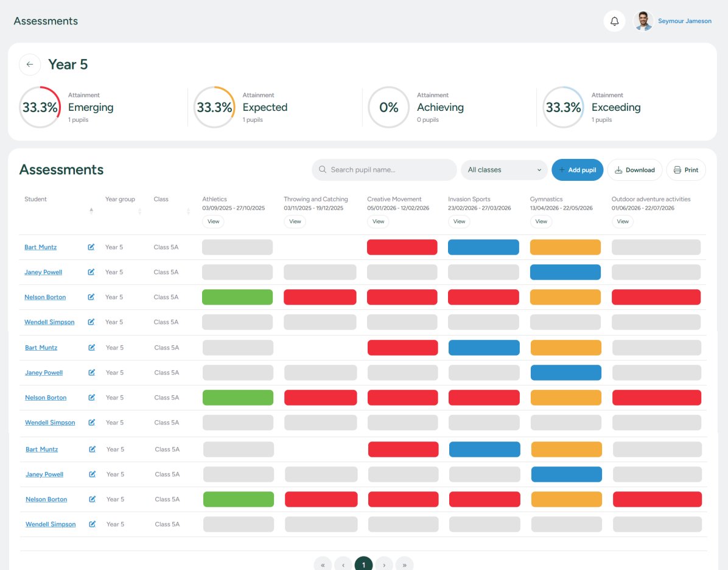Viewport: 728px width, 570px height.
Task: Go to the previous page using left chevron
Action: point(343,565)
